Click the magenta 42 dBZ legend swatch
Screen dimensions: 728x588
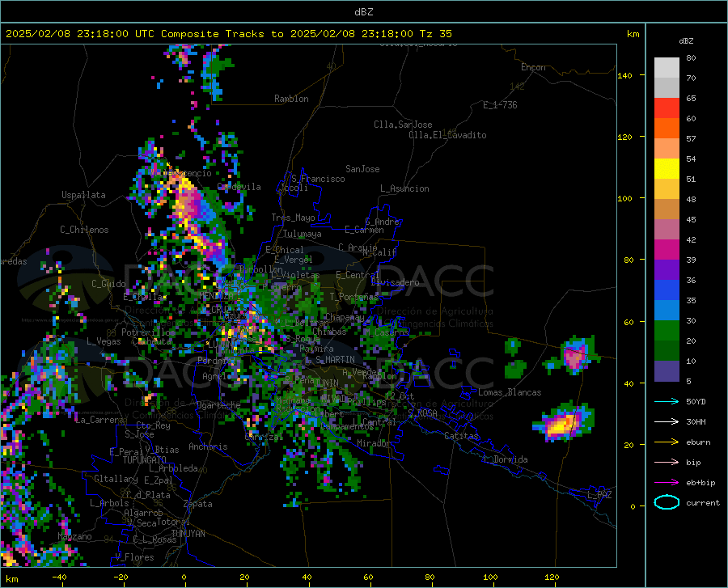click(x=667, y=249)
